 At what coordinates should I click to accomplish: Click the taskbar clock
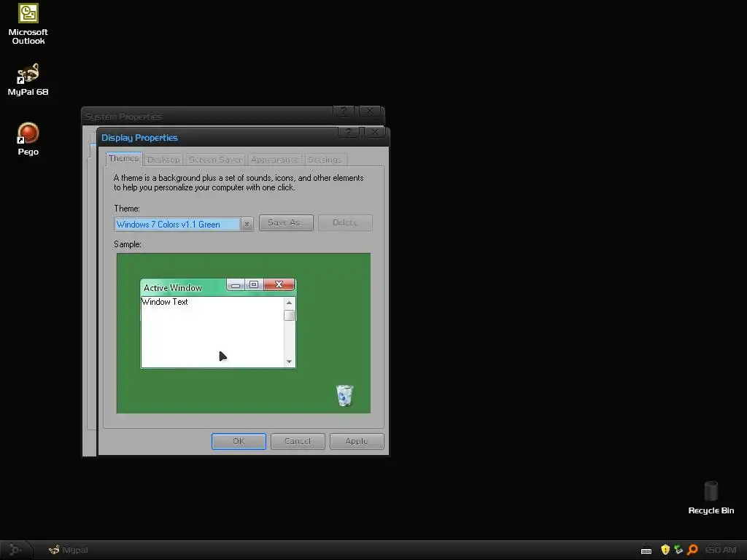[x=720, y=550]
